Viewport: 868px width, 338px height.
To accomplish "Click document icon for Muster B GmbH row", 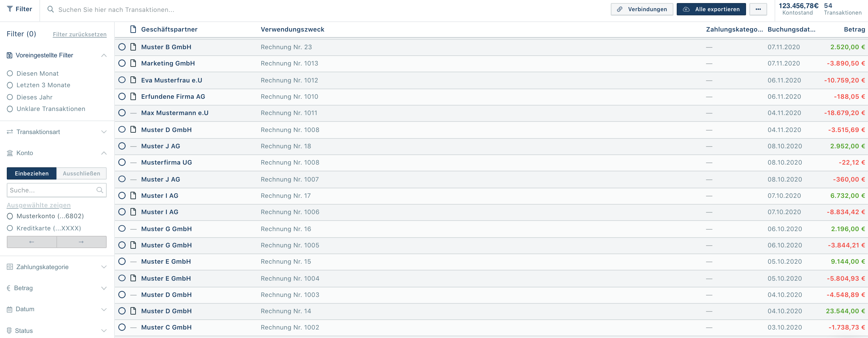I will tap(133, 47).
